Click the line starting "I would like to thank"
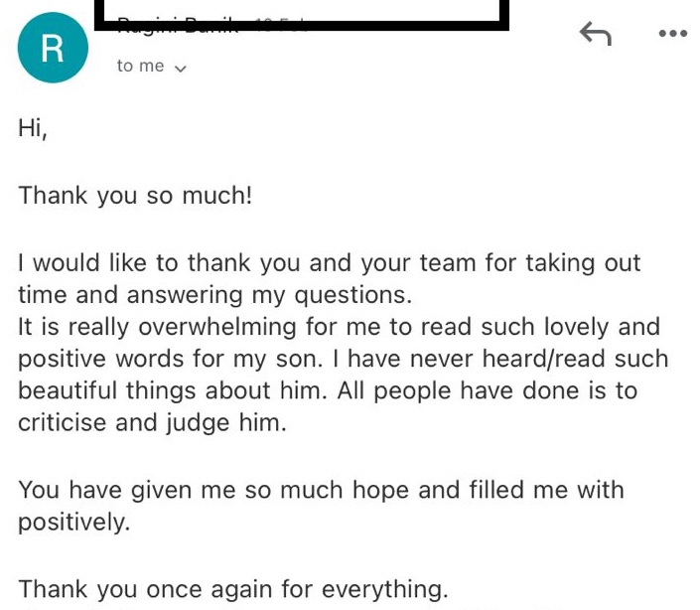The width and height of the screenshot is (700, 610). click(329, 263)
